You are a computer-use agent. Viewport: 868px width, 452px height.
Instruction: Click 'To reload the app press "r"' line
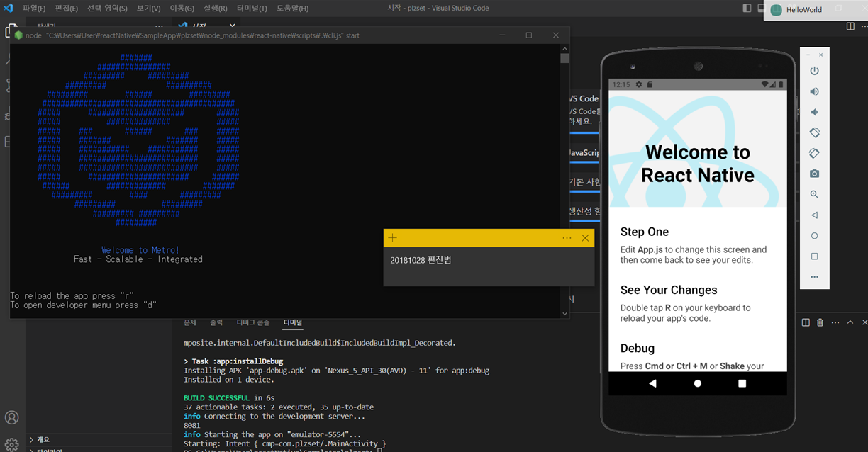[x=72, y=295]
